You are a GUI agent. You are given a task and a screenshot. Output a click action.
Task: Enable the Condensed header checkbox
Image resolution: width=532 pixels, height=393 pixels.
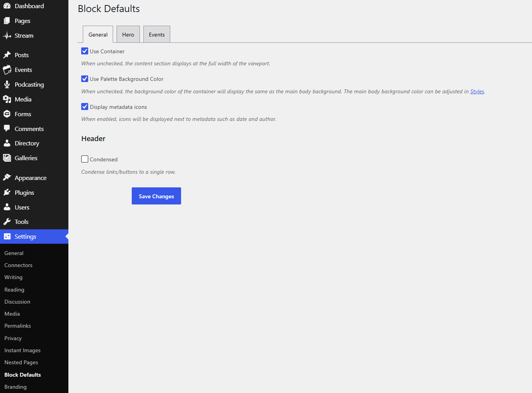click(x=85, y=159)
